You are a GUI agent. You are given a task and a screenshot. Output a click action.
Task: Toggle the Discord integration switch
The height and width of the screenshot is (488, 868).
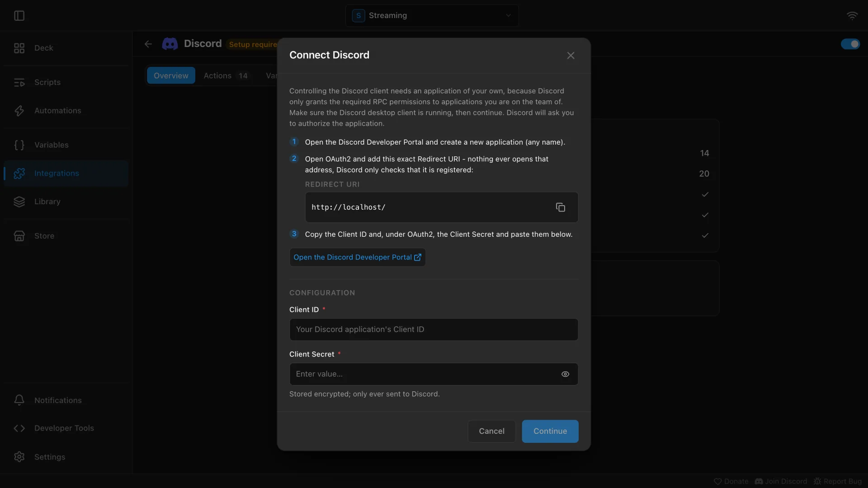click(850, 44)
